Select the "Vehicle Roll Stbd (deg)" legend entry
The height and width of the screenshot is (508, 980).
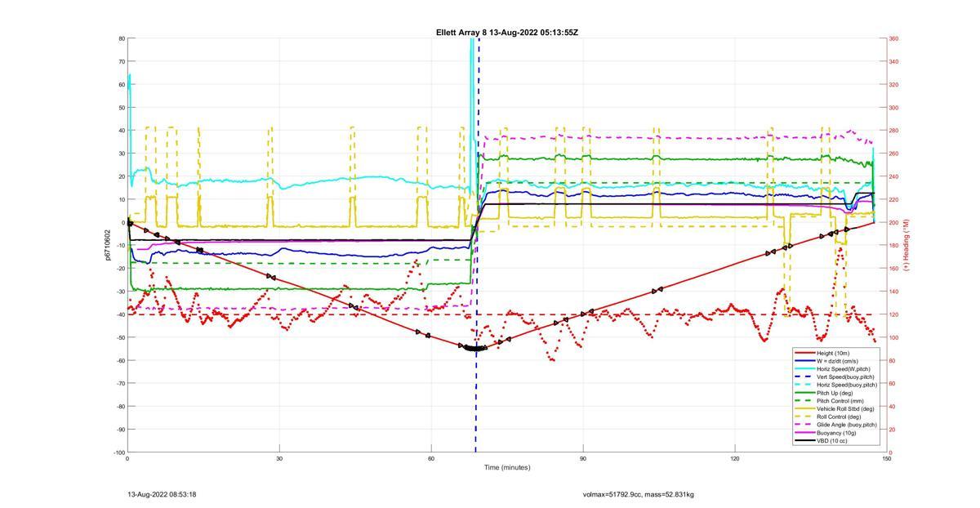(x=836, y=408)
